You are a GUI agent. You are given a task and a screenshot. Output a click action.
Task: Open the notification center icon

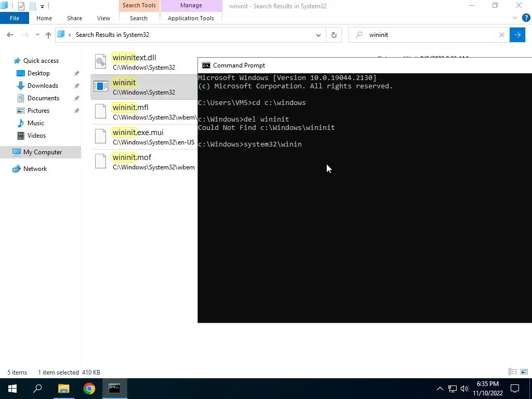(515, 389)
